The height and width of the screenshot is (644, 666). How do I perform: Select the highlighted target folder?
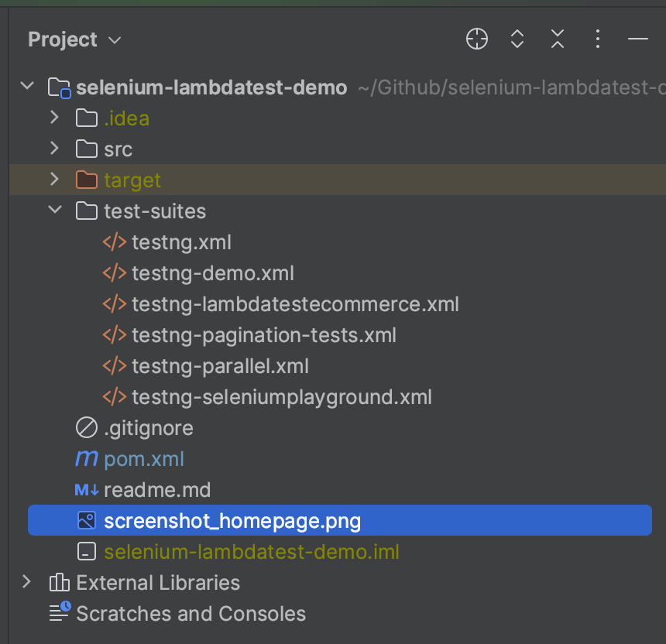click(x=132, y=180)
